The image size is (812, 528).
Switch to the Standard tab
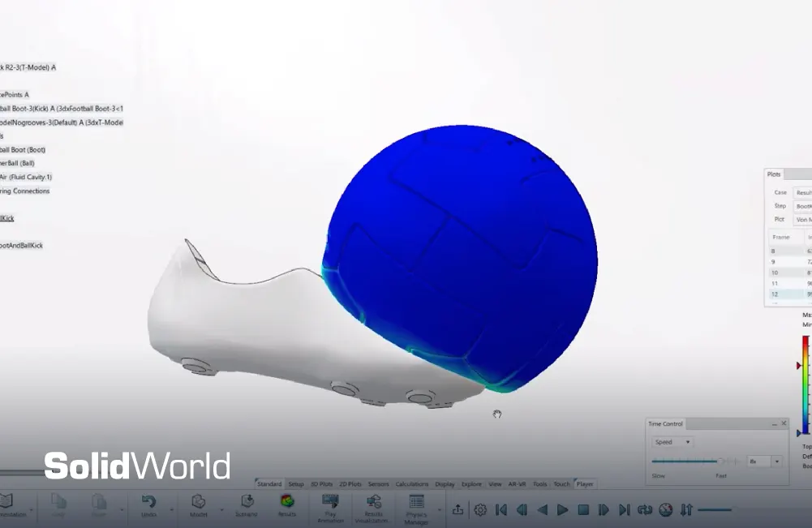pyautogui.click(x=269, y=484)
